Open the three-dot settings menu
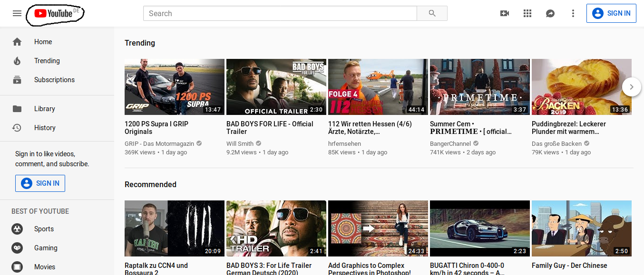Viewport: 644px width, 275px height. point(573,13)
